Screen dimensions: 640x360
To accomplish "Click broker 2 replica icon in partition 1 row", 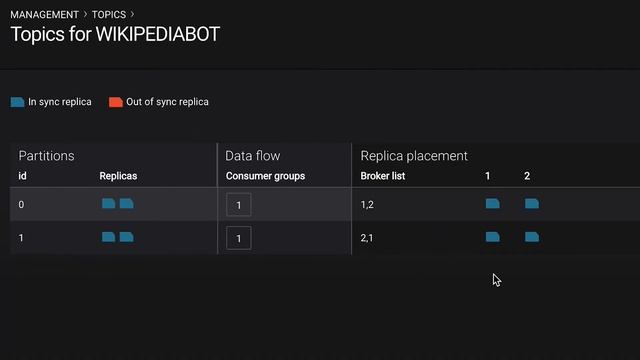I will [532, 237].
